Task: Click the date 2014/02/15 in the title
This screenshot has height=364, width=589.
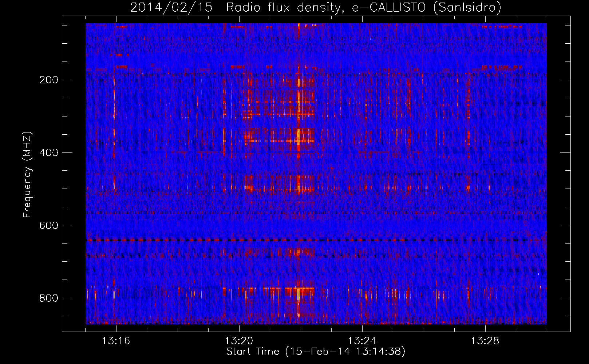Action: point(171,7)
